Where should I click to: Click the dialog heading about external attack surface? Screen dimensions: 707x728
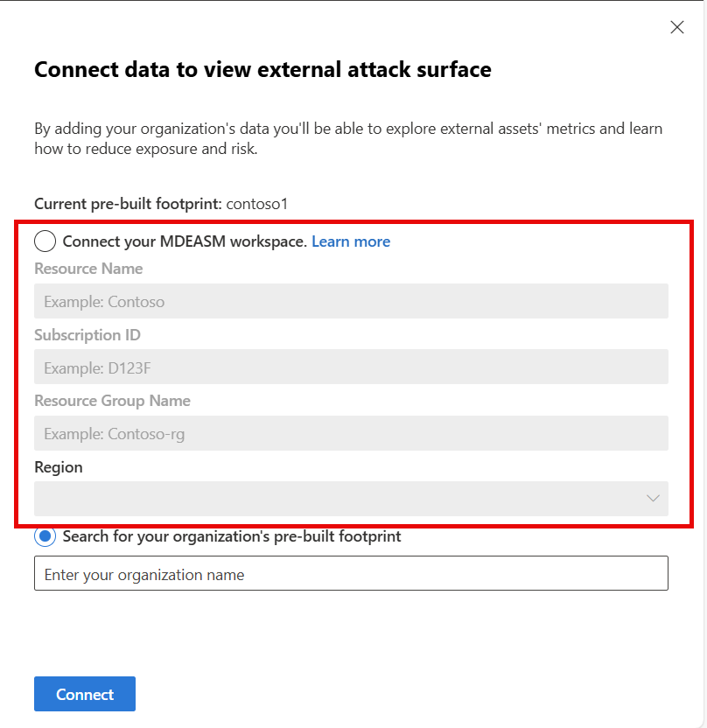tap(262, 70)
